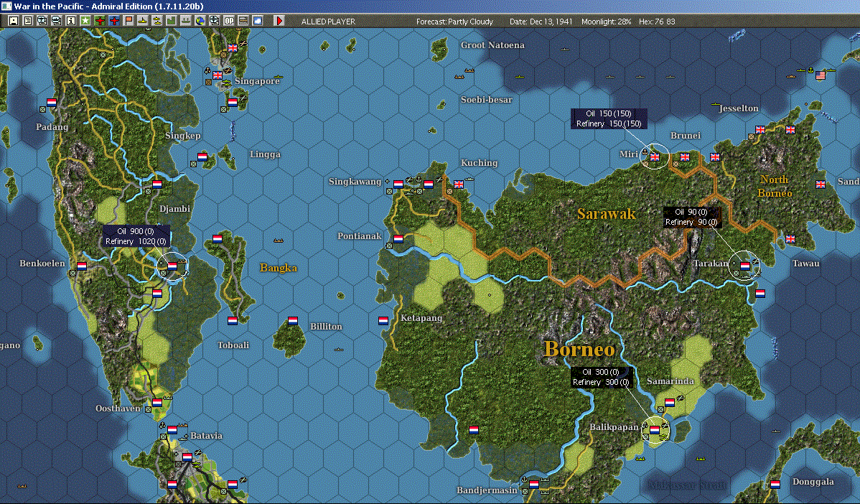Select the Dutch flag at Donggala

click(775, 485)
